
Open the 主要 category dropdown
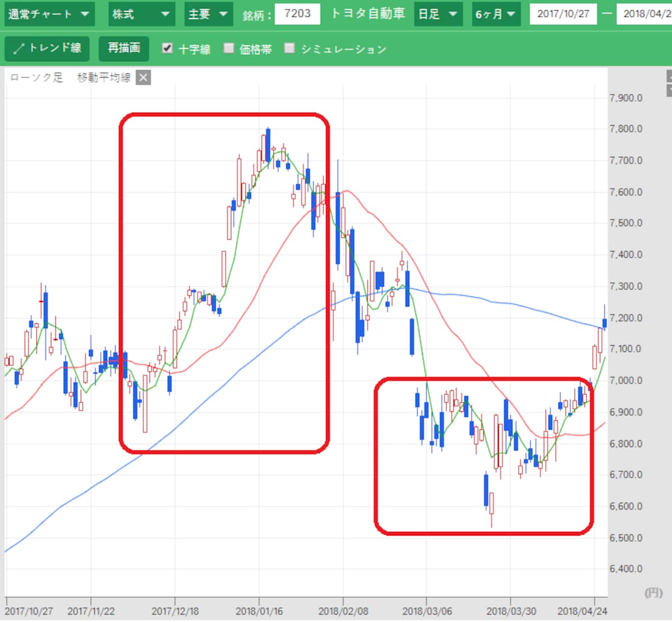coord(208,14)
